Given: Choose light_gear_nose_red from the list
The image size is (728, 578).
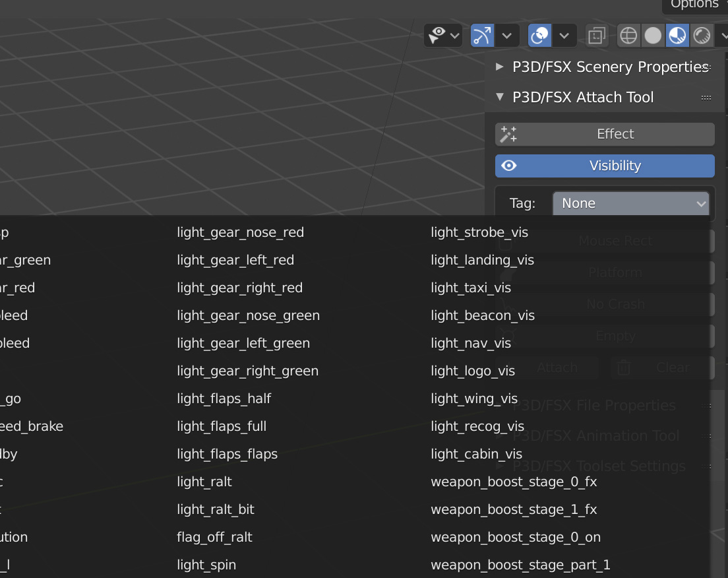Looking at the screenshot, I should pos(240,232).
